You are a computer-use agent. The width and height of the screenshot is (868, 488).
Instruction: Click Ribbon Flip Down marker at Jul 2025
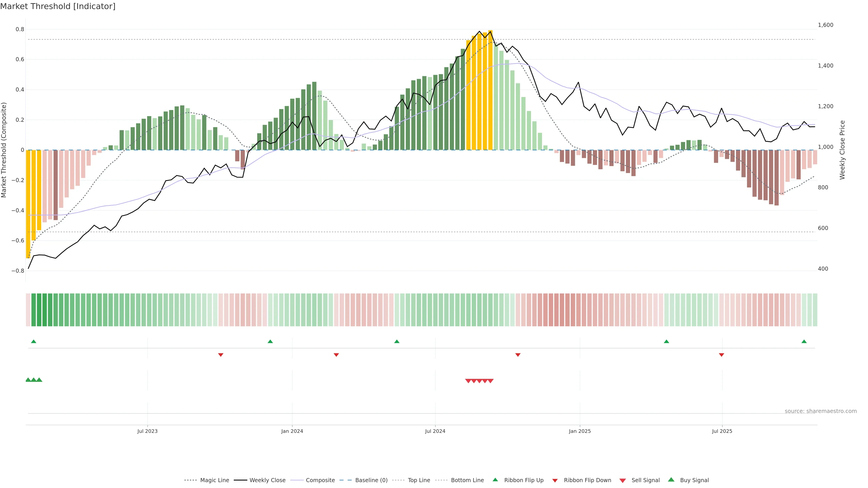pyautogui.click(x=722, y=355)
